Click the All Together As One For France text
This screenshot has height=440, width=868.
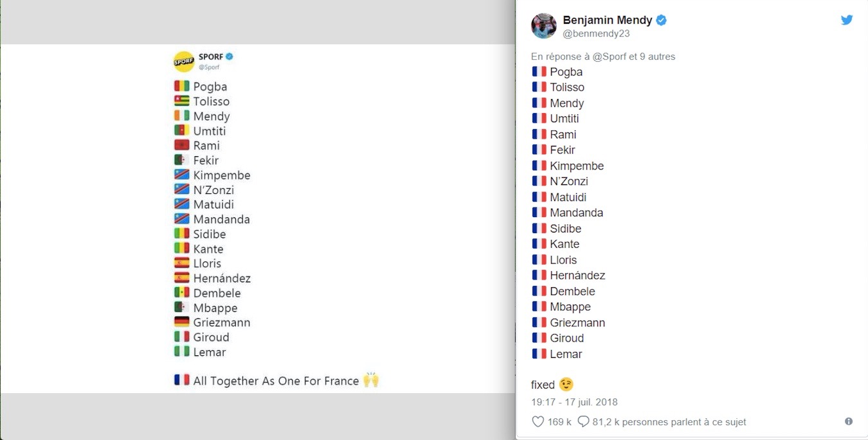click(276, 381)
